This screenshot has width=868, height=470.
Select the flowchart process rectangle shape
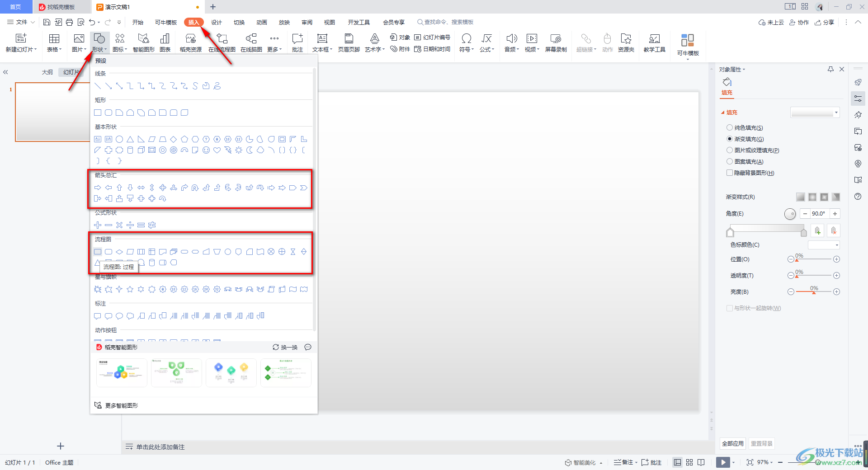click(x=98, y=252)
